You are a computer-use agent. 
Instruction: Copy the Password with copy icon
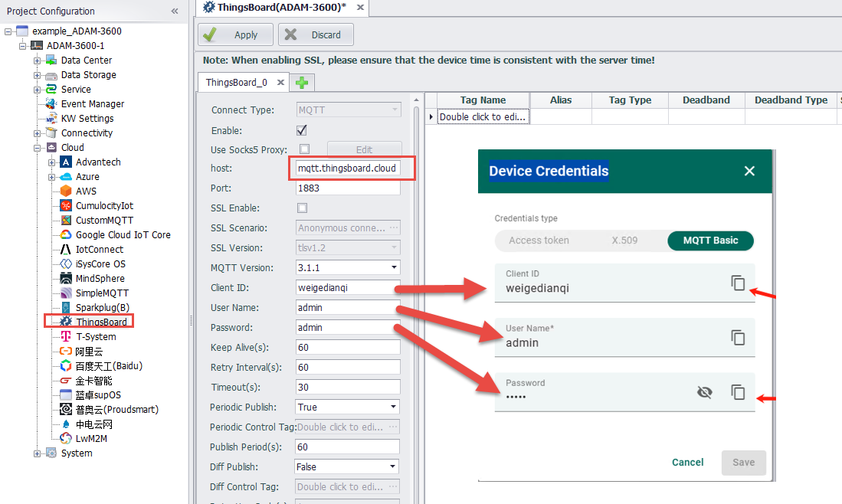tap(738, 392)
